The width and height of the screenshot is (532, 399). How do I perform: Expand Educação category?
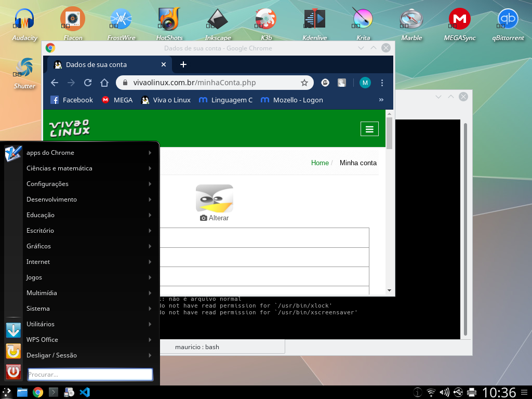click(88, 215)
